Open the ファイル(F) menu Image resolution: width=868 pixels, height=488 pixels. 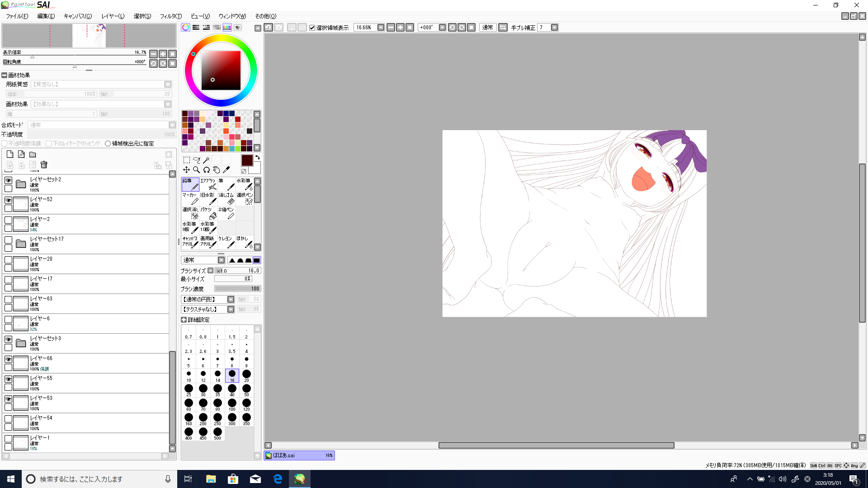coord(17,16)
